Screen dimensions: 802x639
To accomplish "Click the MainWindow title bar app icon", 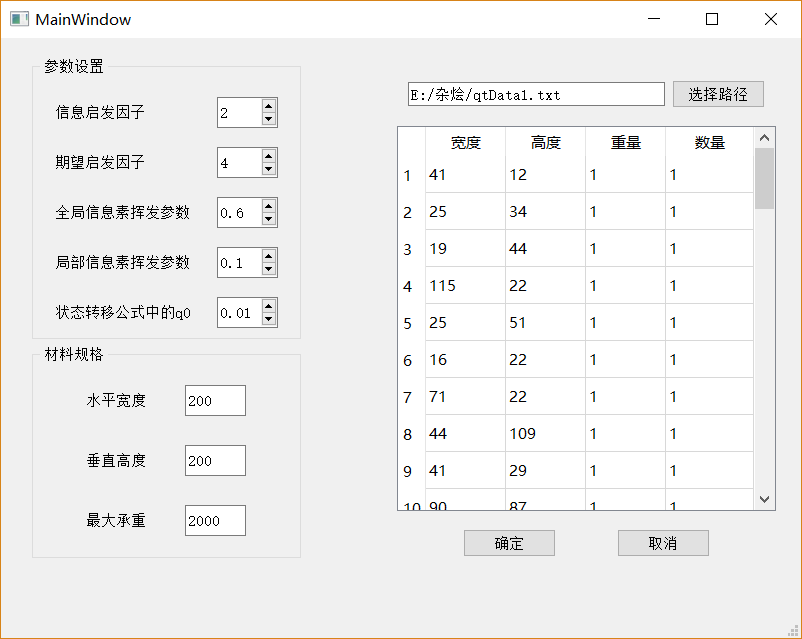I will pos(19,19).
